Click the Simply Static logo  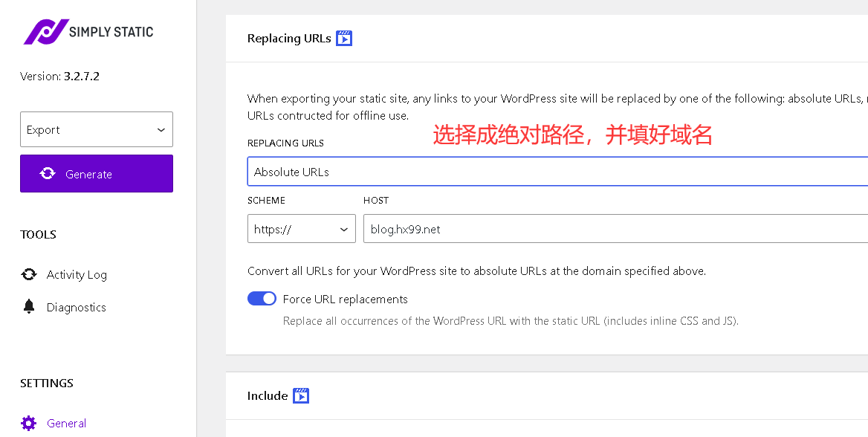pyautogui.click(x=88, y=32)
